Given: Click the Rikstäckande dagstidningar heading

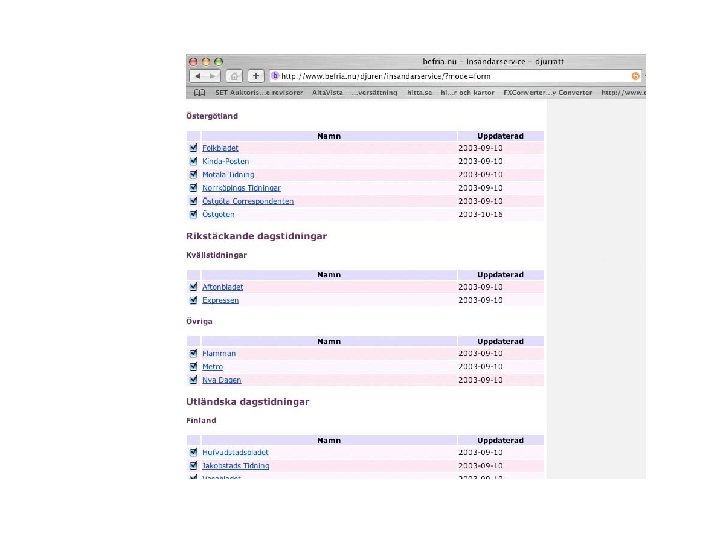Looking at the screenshot, I should 257,236.
